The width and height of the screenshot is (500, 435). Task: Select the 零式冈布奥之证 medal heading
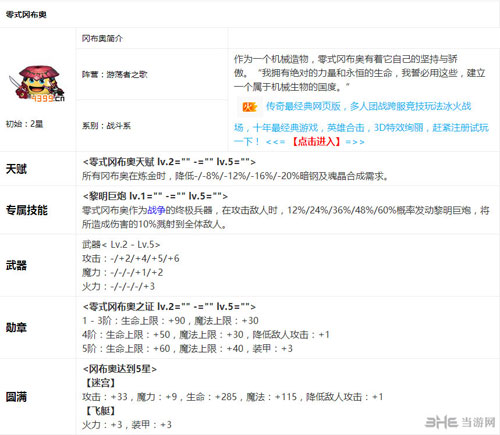pyautogui.click(x=169, y=307)
